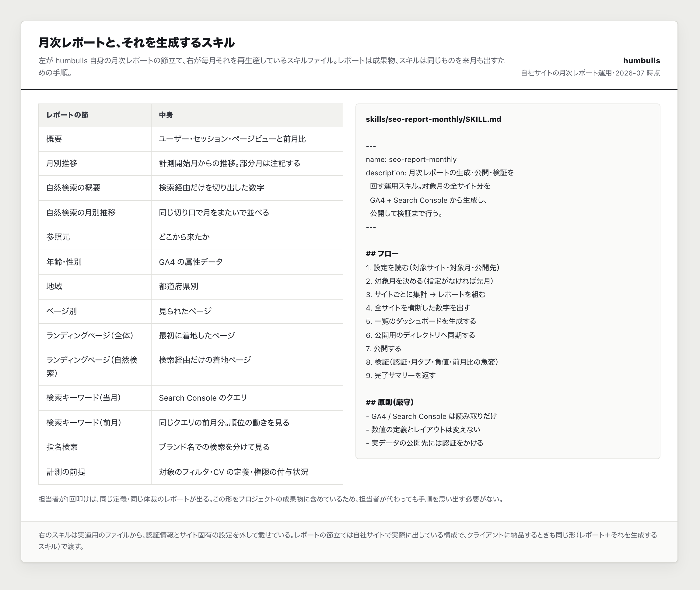Select the 計測の前提 cell
This screenshot has height=590, width=700.
(95, 472)
